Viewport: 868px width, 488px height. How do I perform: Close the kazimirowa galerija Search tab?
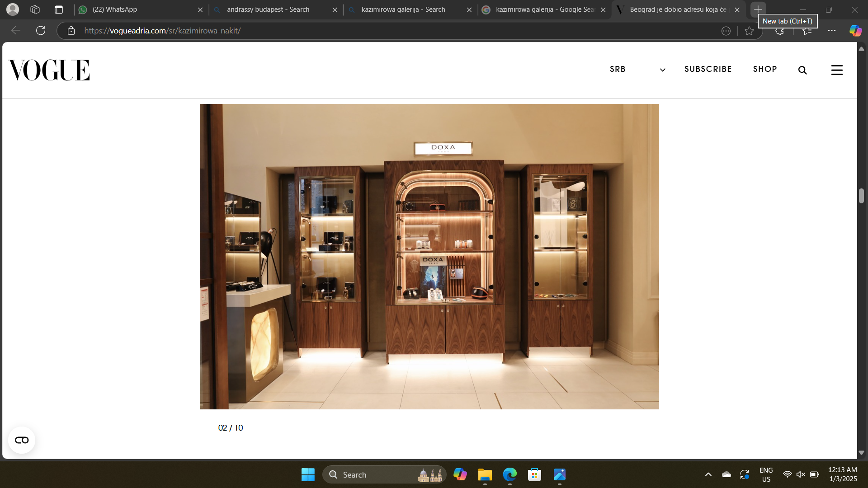click(469, 9)
